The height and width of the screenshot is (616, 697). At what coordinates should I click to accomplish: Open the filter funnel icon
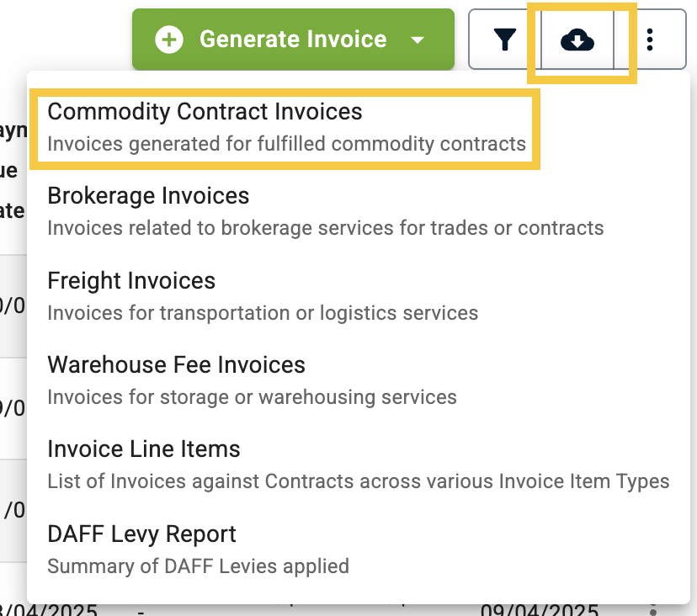(504, 40)
